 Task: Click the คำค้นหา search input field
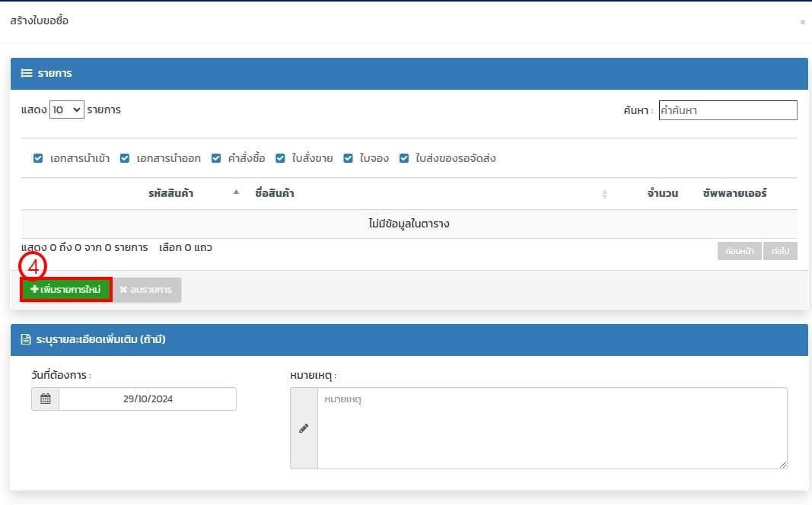(x=727, y=110)
